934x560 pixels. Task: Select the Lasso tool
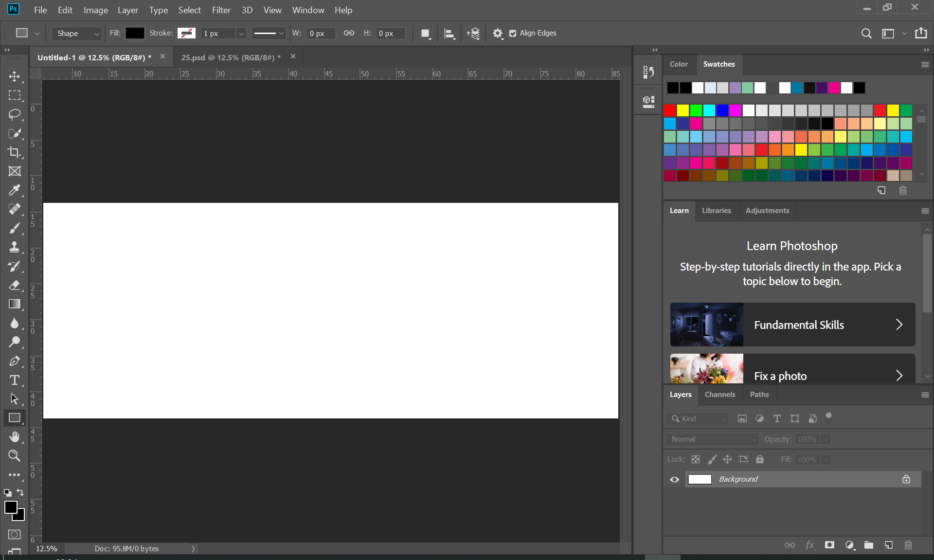[x=14, y=114]
